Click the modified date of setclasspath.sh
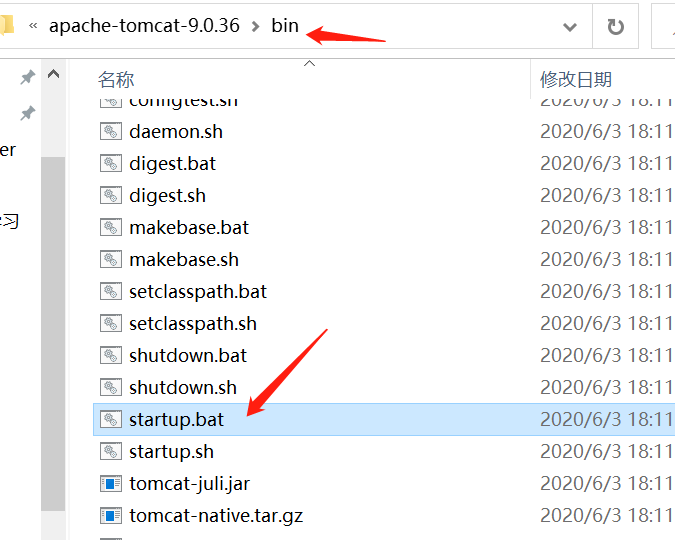675x540 pixels. pos(607,323)
